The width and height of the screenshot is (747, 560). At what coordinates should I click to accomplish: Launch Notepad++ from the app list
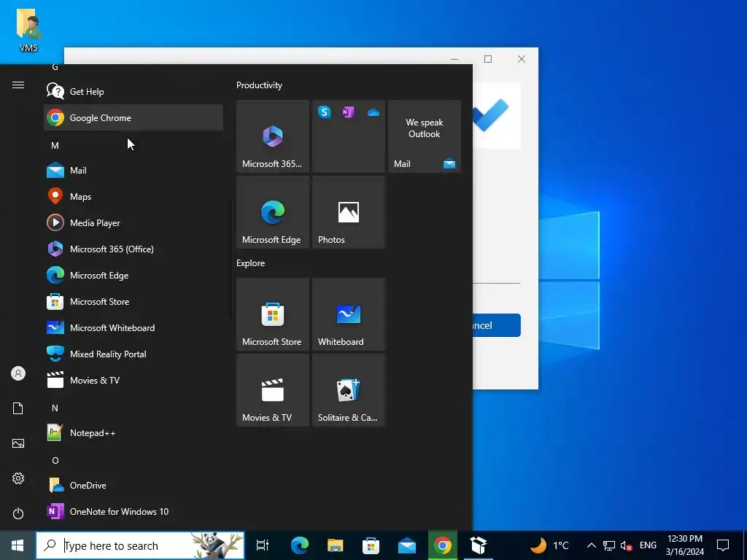click(133, 433)
